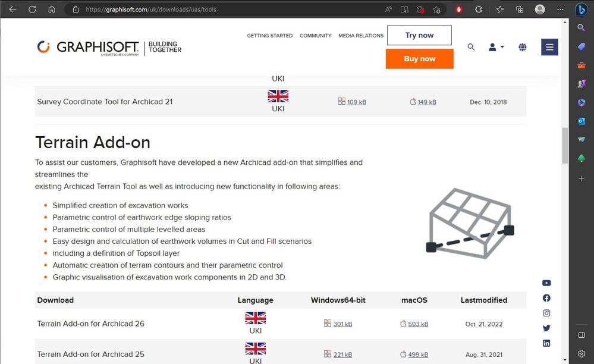Click the Terrain Add-on heading
The image size is (594, 364).
coord(93,142)
